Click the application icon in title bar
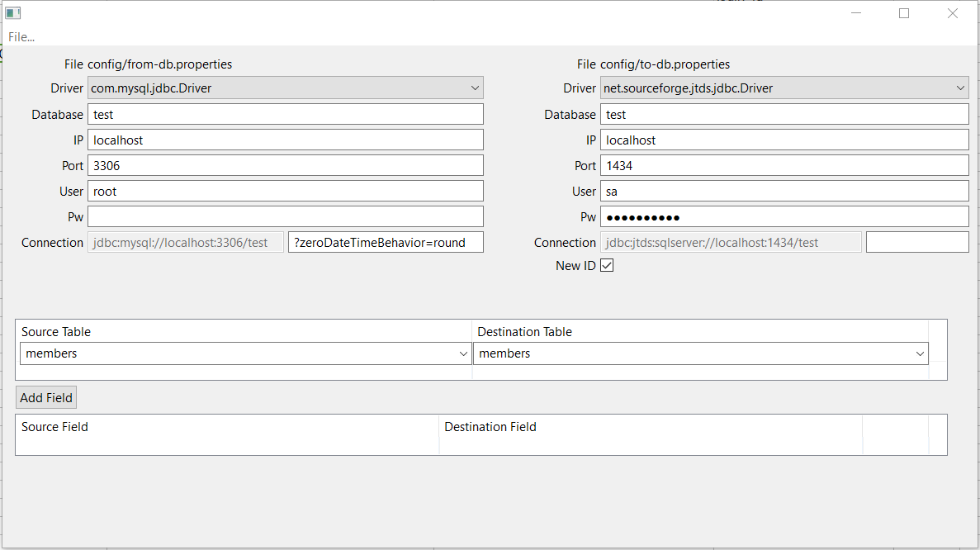The image size is (980, 550). point(12,13)
